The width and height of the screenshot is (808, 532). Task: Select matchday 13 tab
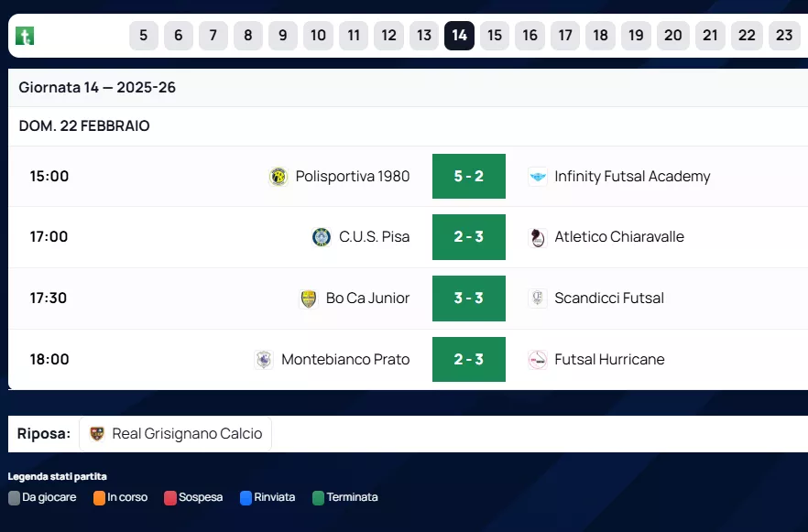(x=424, y=36)
